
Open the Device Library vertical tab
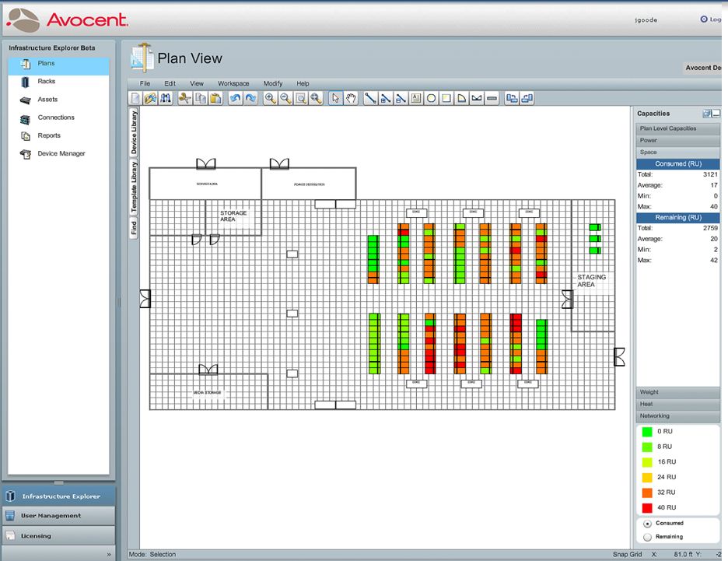134,132
